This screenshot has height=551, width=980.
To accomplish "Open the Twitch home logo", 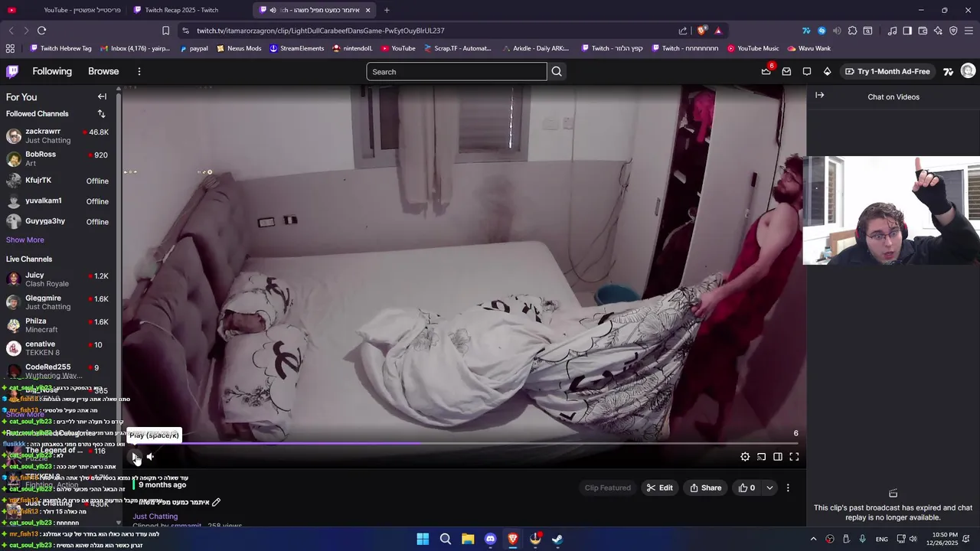I will pos(12,71).
